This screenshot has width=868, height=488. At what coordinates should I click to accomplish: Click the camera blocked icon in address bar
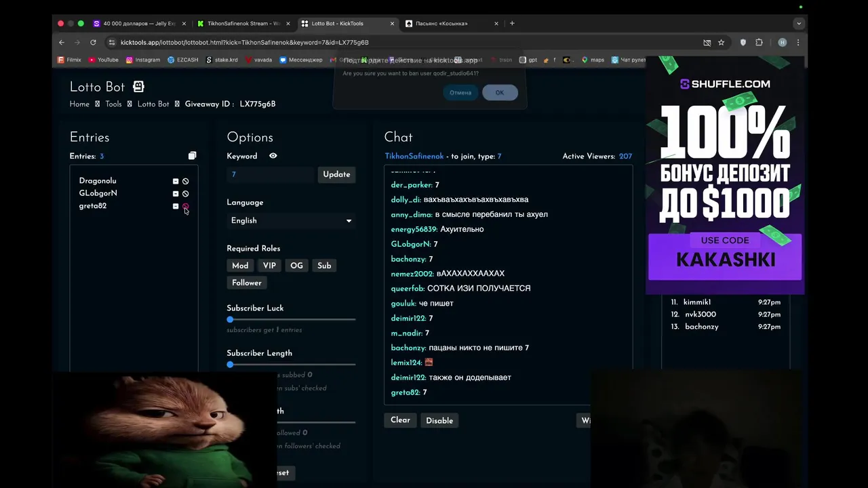[x=707, y=42]
